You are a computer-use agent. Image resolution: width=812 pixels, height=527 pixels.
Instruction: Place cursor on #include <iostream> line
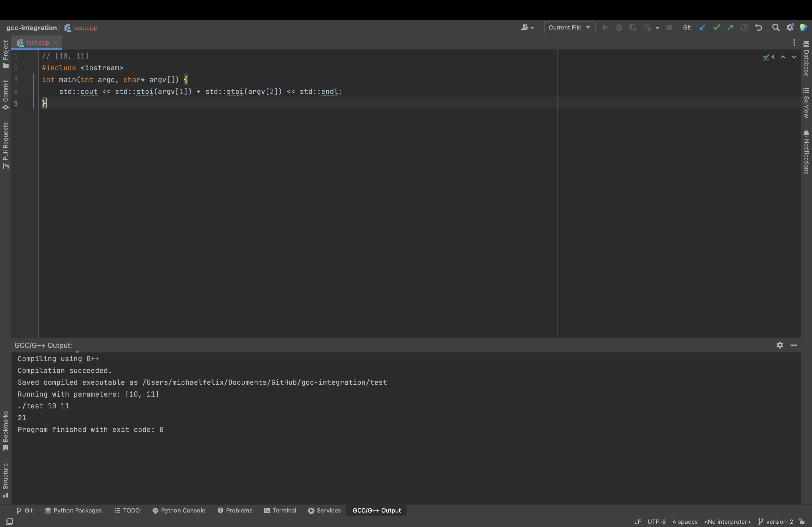(x=82, y=68)
